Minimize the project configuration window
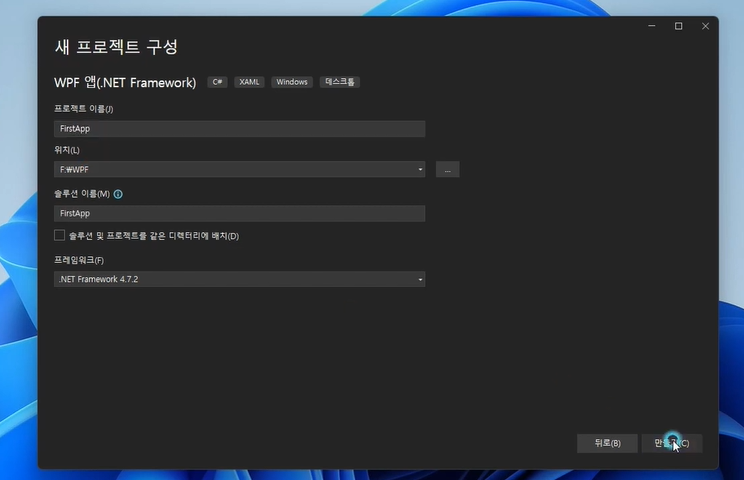The height and width of the screenshot is (480, 744). (652, 26)
